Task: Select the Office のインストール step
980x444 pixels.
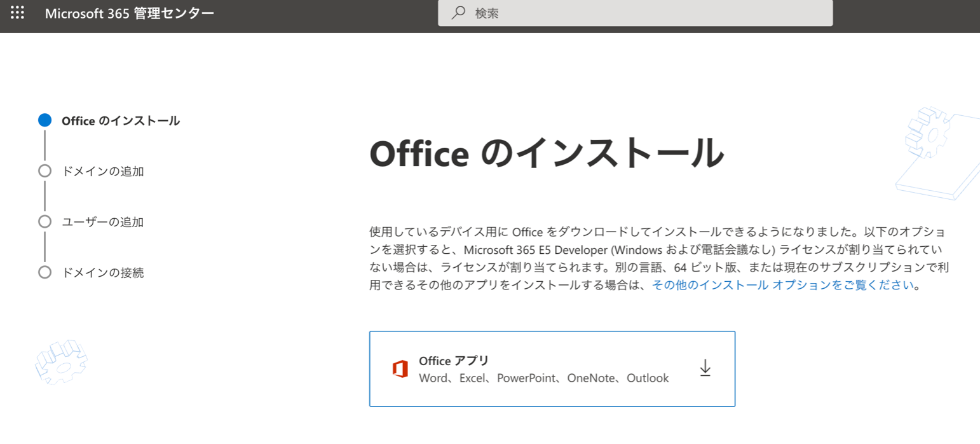Action: pos(121,121)
